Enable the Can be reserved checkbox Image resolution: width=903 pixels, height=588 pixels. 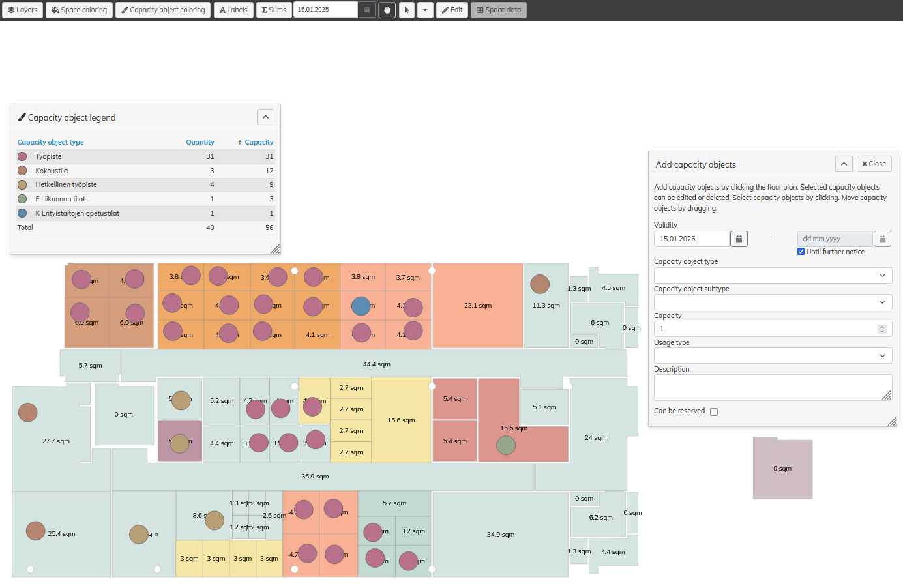pos(714,412)
